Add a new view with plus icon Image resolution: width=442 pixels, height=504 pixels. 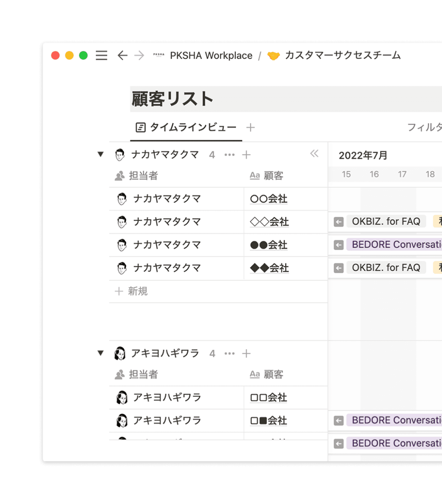click(251, 128)
